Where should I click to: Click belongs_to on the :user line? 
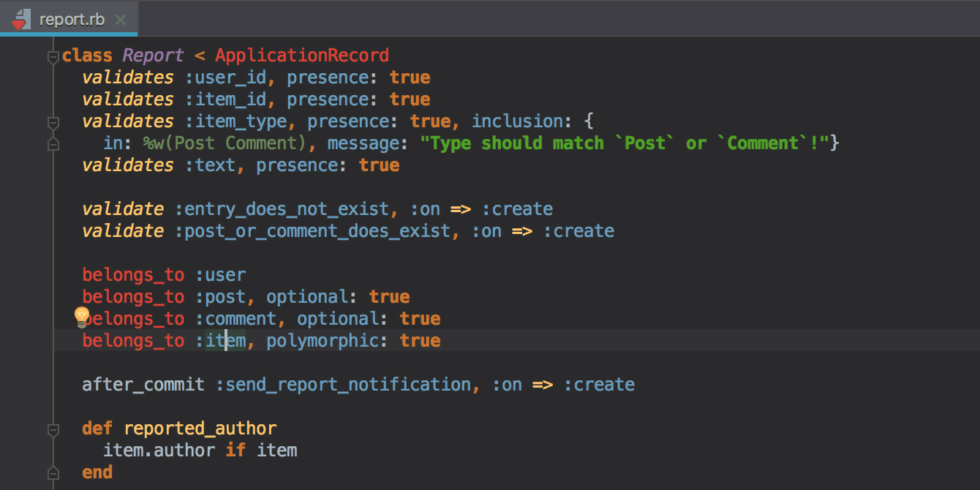[133, 275]
